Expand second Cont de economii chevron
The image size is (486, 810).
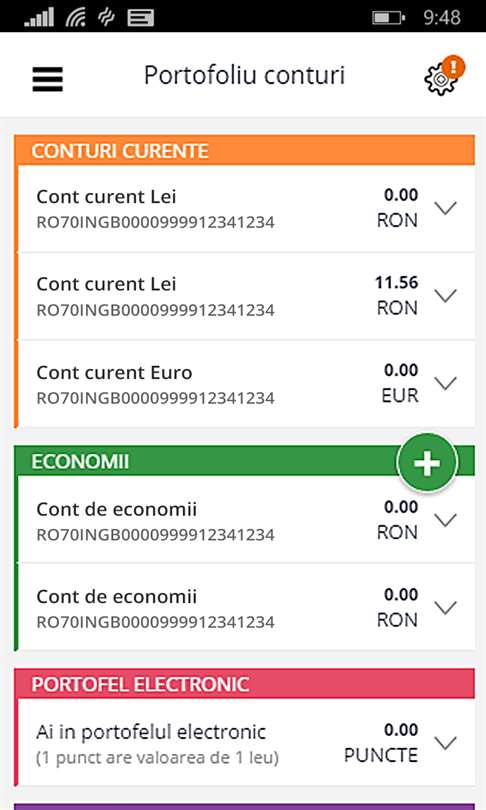(445, 608)
